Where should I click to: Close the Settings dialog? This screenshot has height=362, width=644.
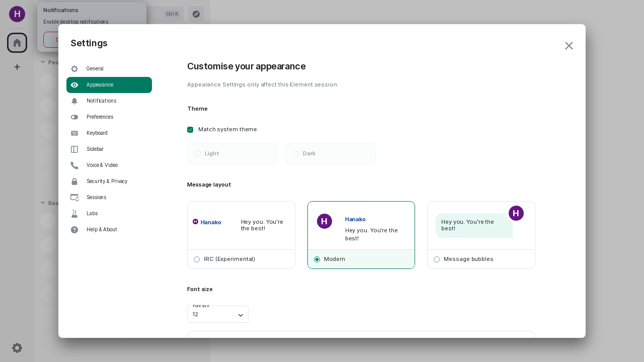click(569, 46)
